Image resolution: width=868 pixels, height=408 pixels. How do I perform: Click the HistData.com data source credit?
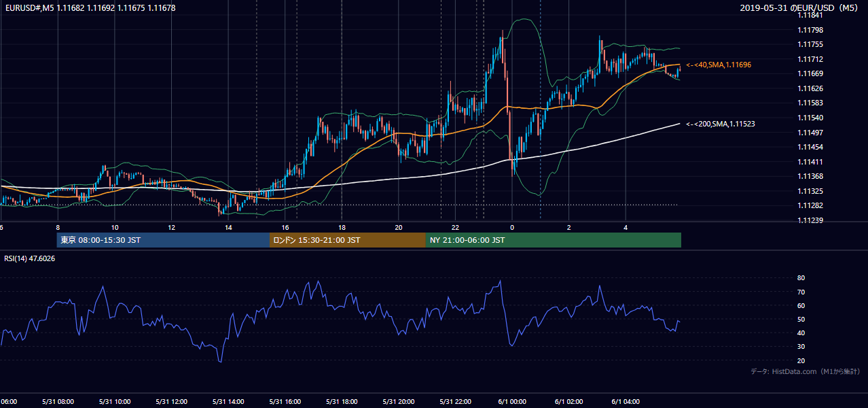[805, 371]
